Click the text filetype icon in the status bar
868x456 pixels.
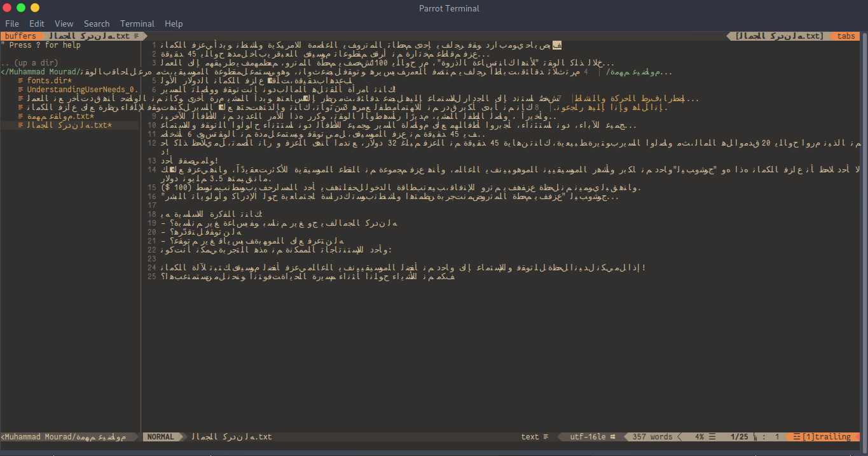tap(546, 437)
